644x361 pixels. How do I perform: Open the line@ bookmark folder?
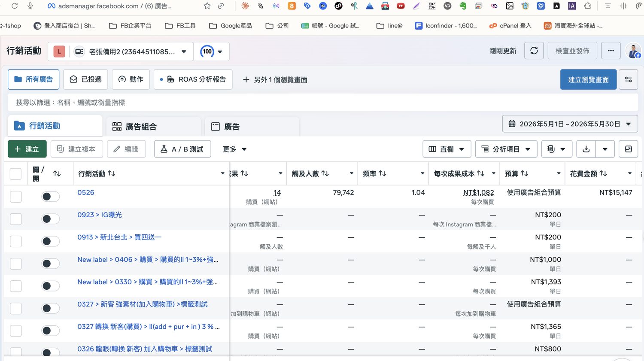click(389, 26)
